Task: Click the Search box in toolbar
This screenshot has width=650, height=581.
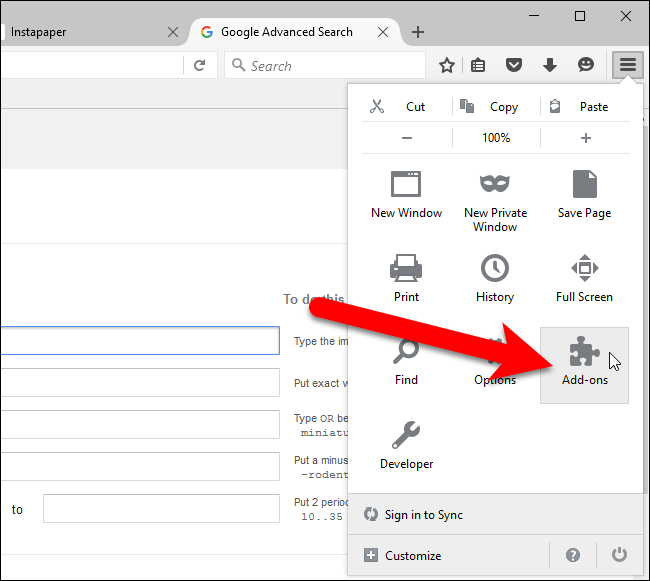Action: [325, 65]
